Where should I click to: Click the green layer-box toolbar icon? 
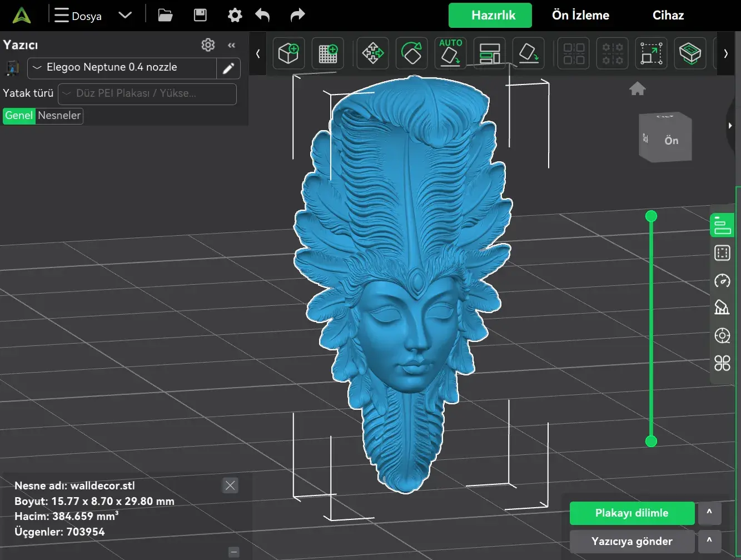click(x=690, y=53)
